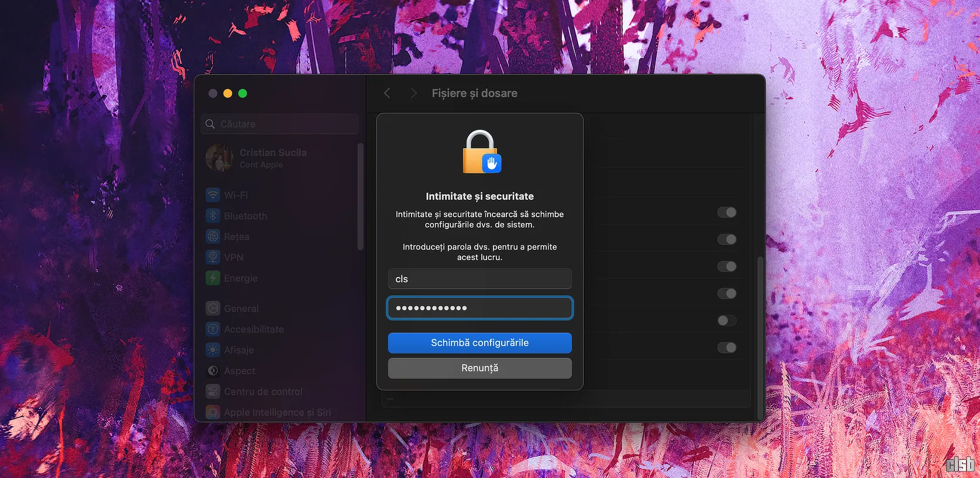Toggle the third switch in the list
Viewport: 980px width, 478px height.
[x=727, y=266]
